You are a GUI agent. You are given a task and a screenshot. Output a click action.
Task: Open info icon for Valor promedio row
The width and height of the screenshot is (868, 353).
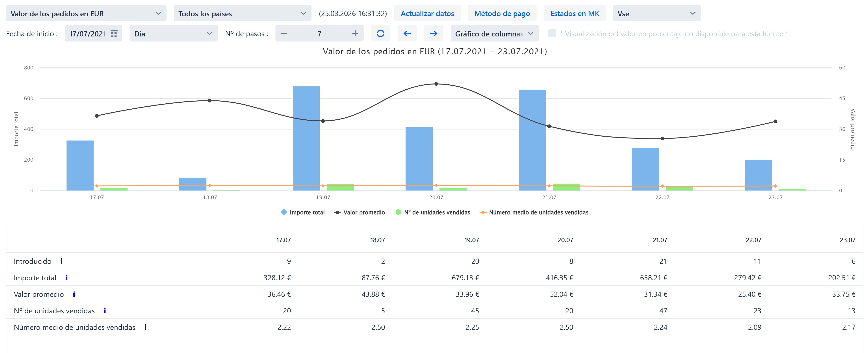point(74,294)
